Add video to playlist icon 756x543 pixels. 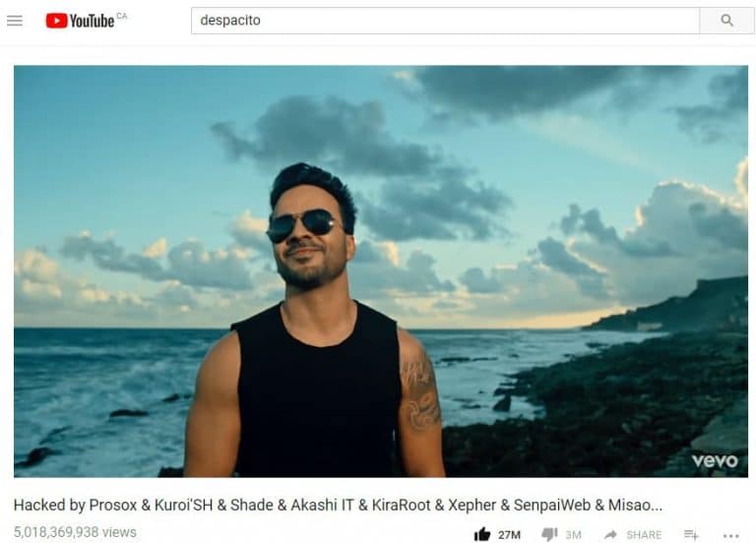coord(691,534)
